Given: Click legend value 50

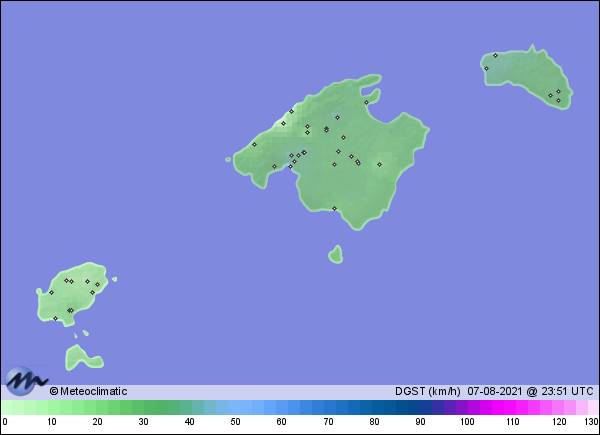Looking at the screenshot, I should point(235,422).
